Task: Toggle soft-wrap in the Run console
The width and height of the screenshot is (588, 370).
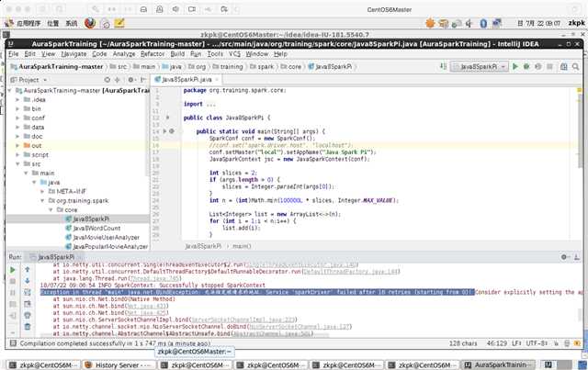Action: point(28,292)
